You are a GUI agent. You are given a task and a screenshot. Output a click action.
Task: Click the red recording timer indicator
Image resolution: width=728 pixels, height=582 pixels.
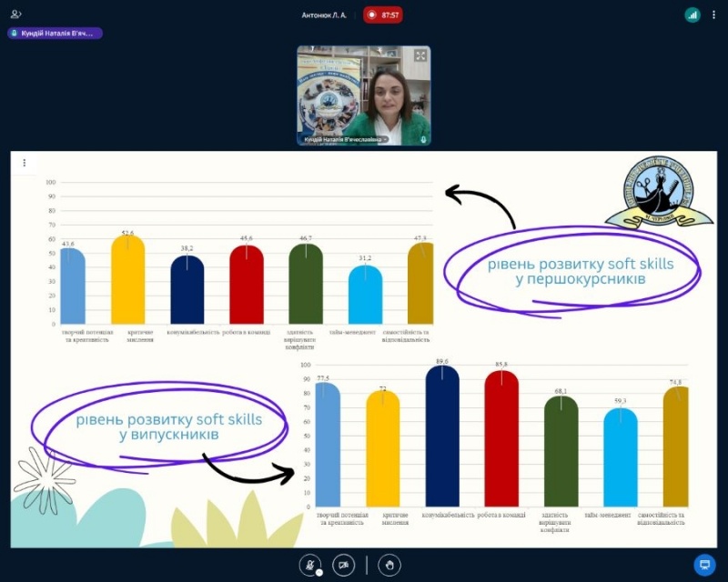(383, 15)
